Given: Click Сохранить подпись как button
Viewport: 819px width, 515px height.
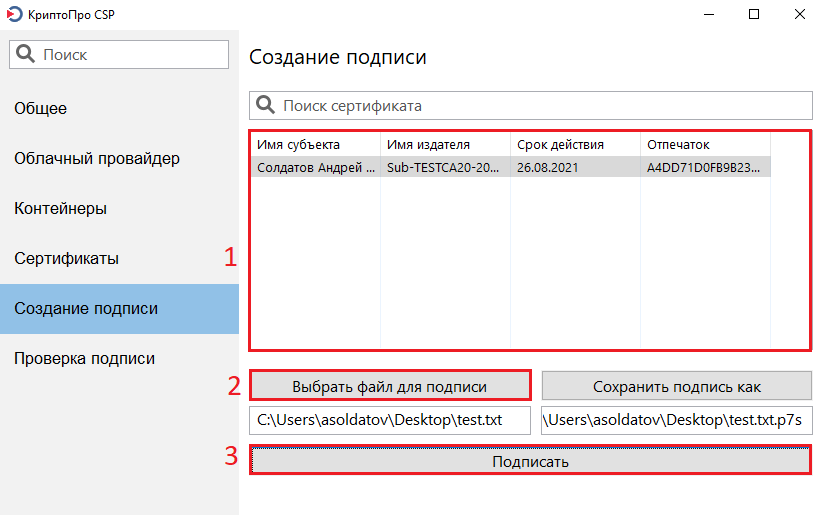Looking at the screenshot, I should (676, 386).
